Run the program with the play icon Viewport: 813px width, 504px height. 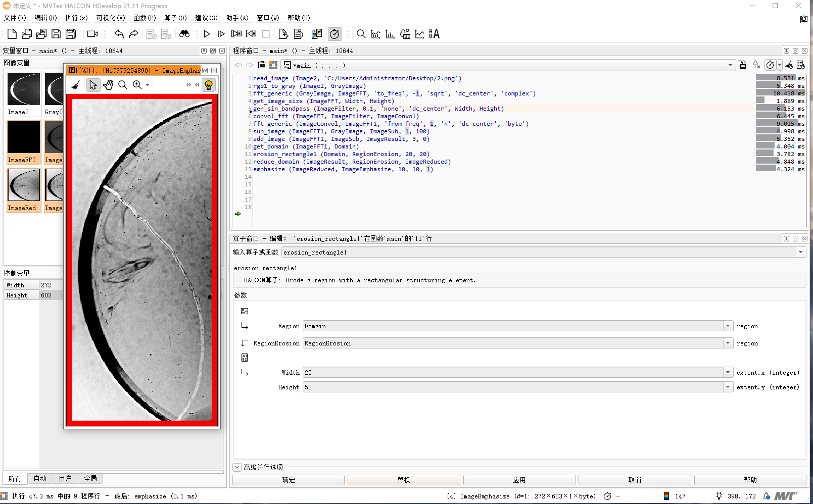click(x=207, y=34)
